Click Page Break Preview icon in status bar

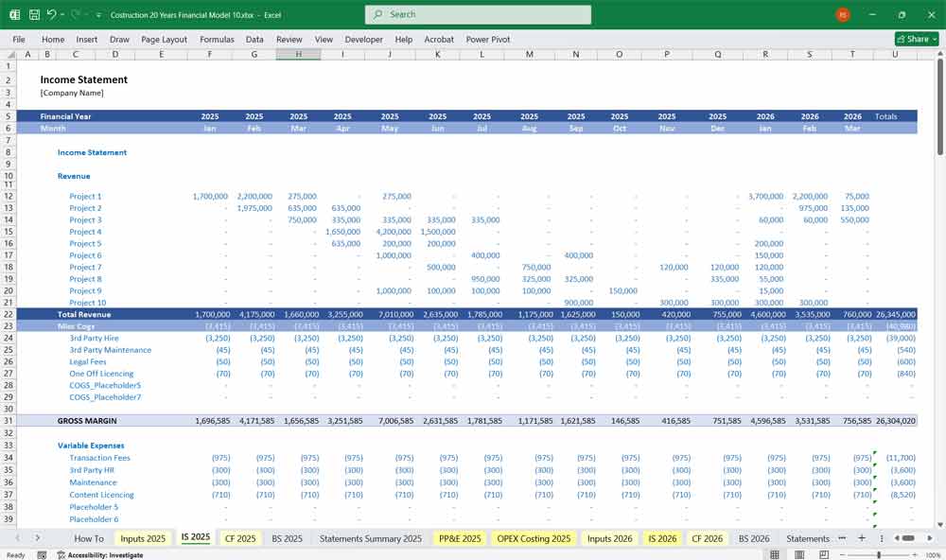823,553
